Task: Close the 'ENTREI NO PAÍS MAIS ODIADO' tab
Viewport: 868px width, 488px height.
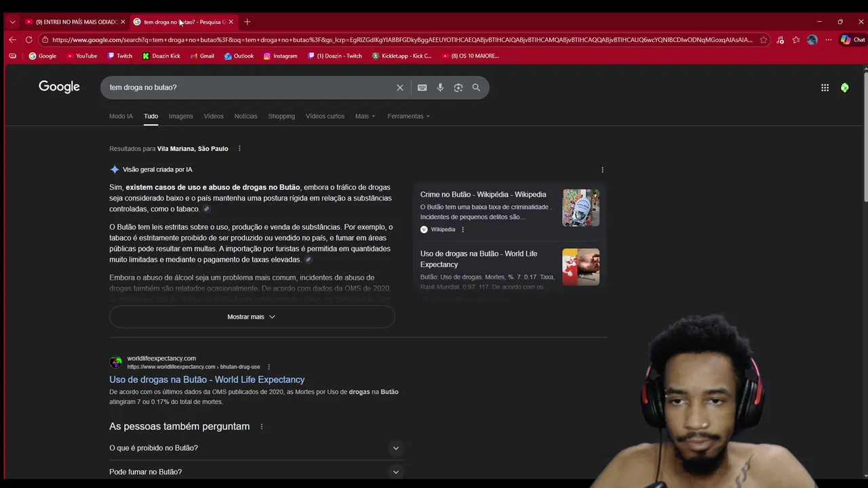Action: (123, 22)
